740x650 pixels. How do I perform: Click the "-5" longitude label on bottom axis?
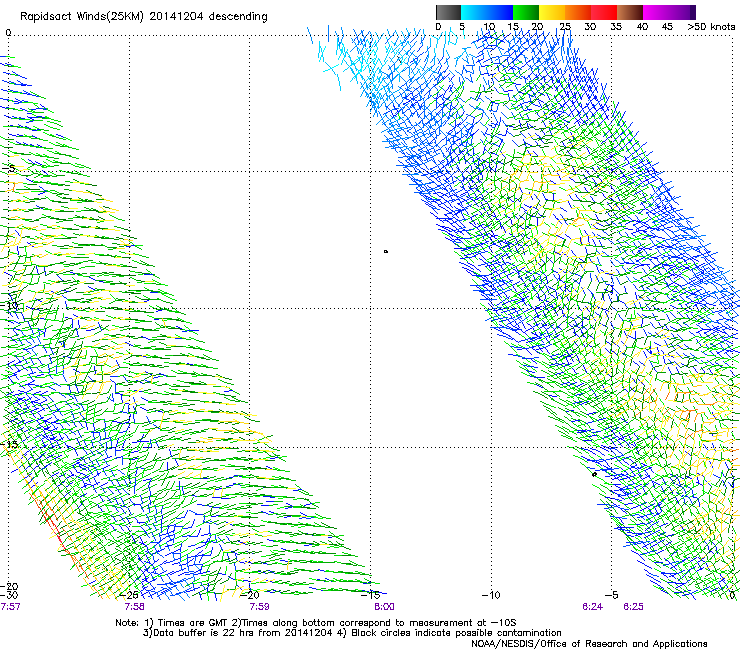[612, 595]
